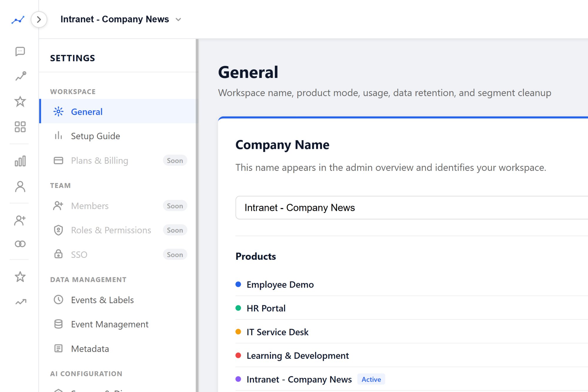Click the Plans & Billing entry
588x392 pixels.
(99, 161)
